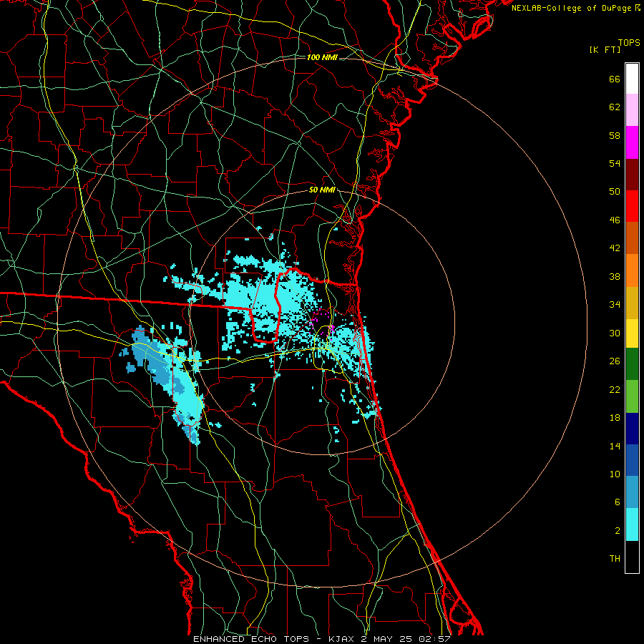Click the black TH threshold swatch
This screenshot has width=644, height=644.
click(x=632, y=557)
